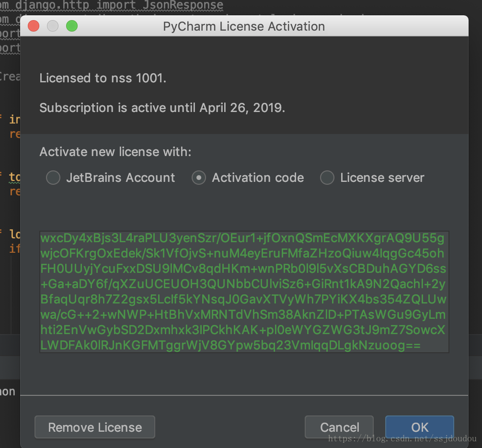482x448 pixels.
Task: Click inside the activation code text area
Action: (244, 291)
